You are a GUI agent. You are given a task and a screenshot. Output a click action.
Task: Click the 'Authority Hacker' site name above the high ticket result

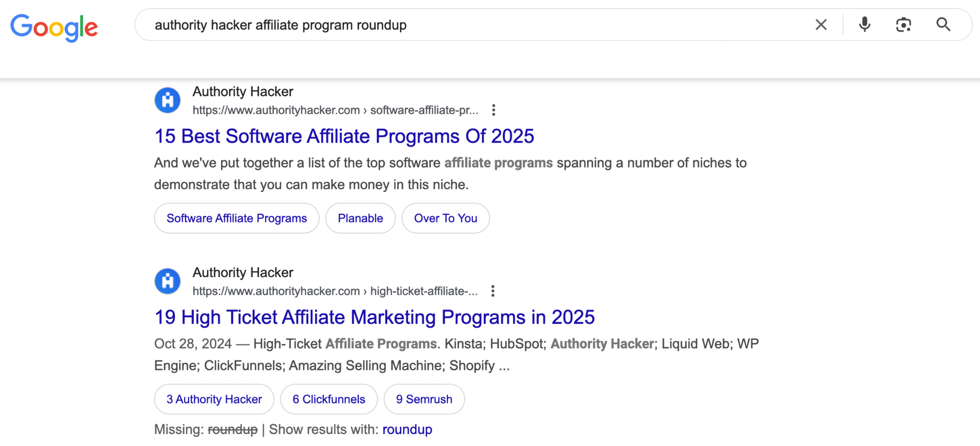coord(243,272)
